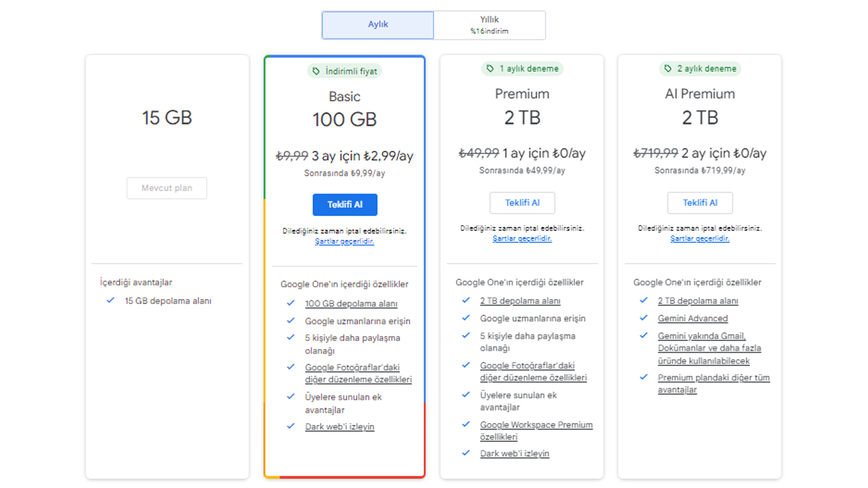
Task: Click the İndirimli fiyat tag icon
Action: click(x=316, y=71)
